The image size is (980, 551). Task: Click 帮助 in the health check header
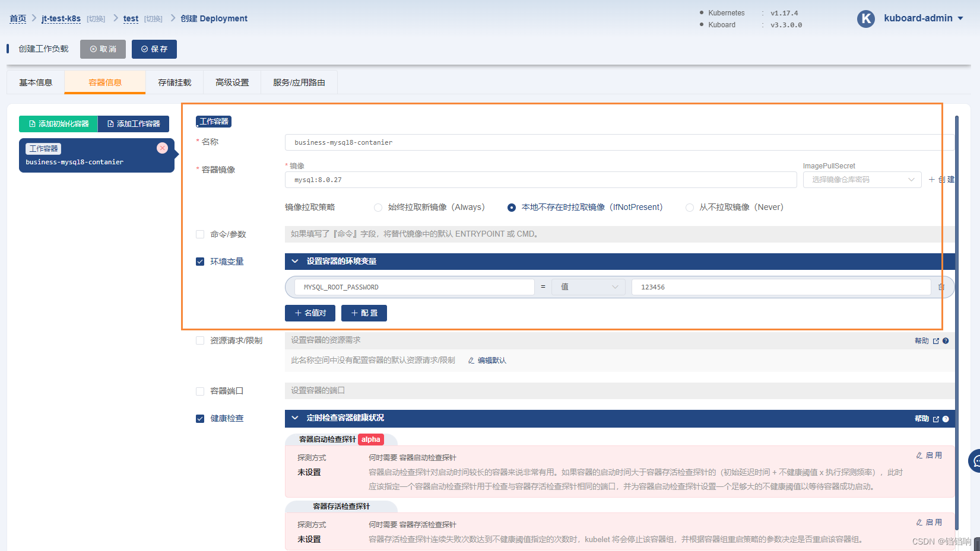922,419
